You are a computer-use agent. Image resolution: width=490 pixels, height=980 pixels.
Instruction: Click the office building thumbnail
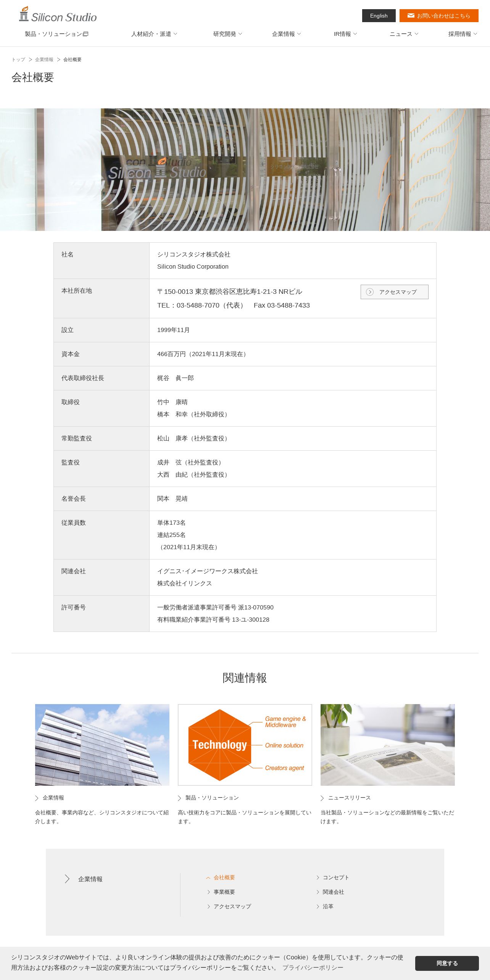pos(102,745)
